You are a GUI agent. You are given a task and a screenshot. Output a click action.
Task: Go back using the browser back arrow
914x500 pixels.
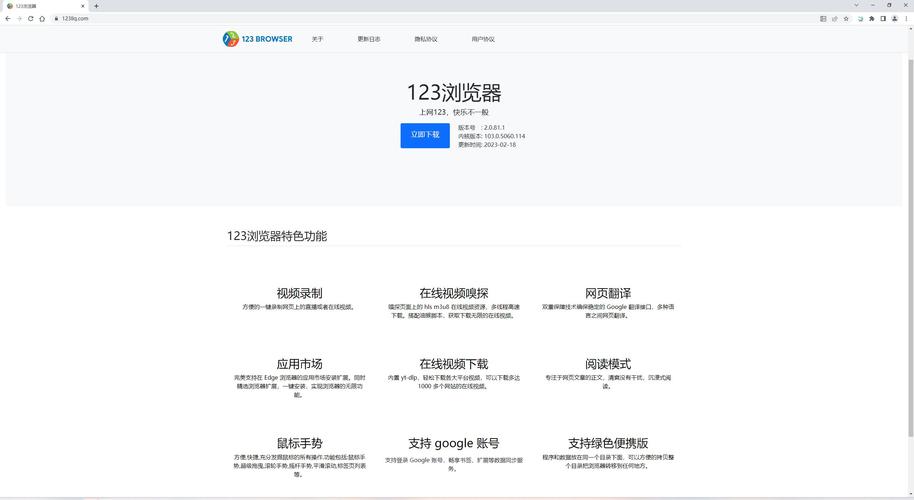click(x=8, y=19)
